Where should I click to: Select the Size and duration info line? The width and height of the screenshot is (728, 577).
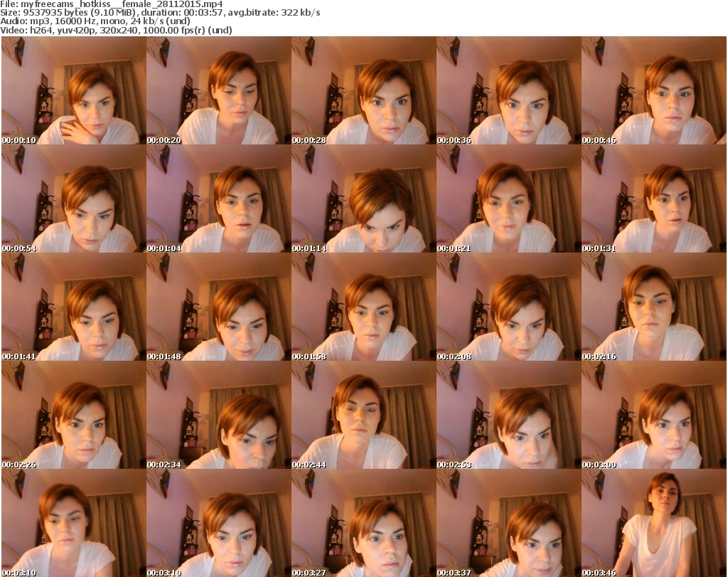(x=160, y=13)
